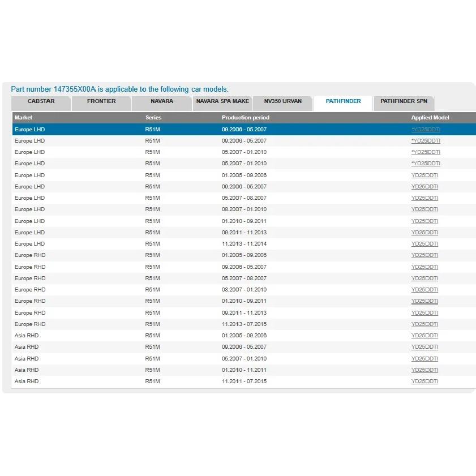Click the Production period column header

click(x=245, y=118)
